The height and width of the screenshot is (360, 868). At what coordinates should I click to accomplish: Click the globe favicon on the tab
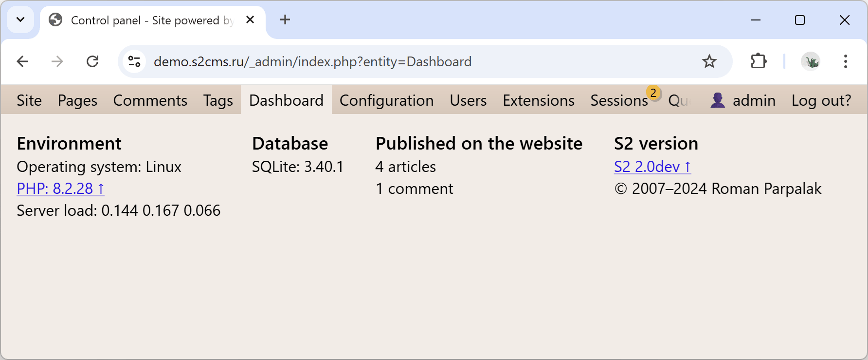click(x=56, y=20)
